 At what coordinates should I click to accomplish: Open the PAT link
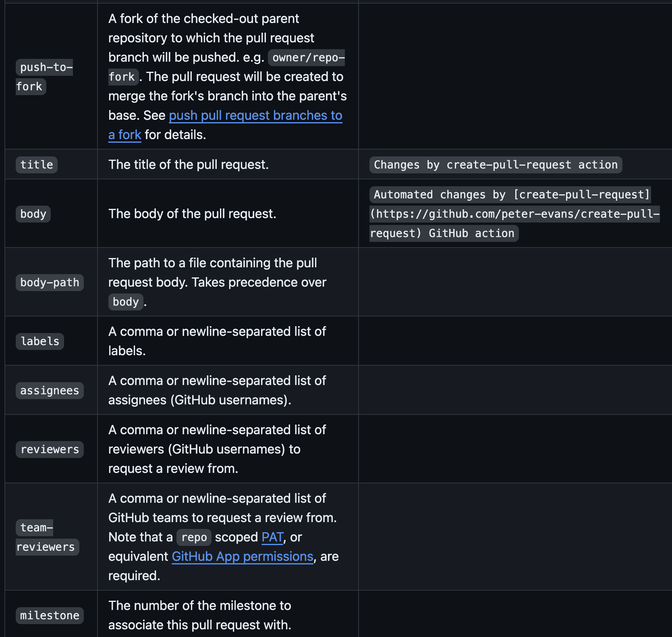(x=272, y=537)
